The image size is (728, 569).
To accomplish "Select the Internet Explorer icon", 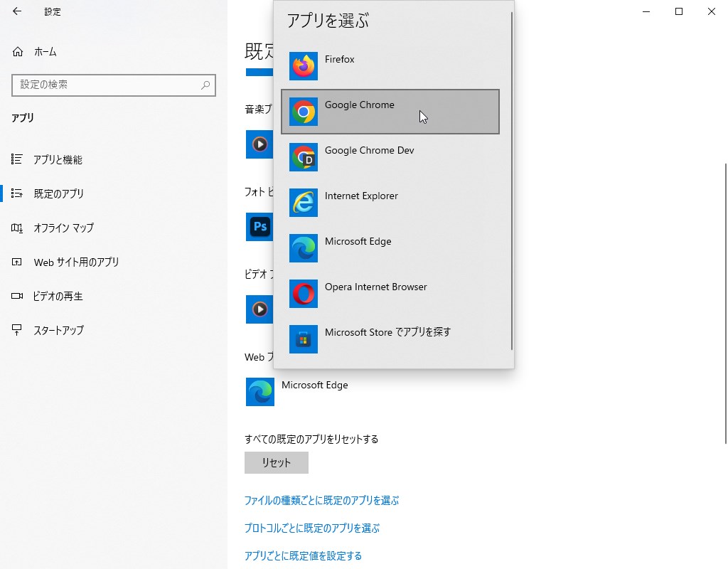I will pos(303,203).
